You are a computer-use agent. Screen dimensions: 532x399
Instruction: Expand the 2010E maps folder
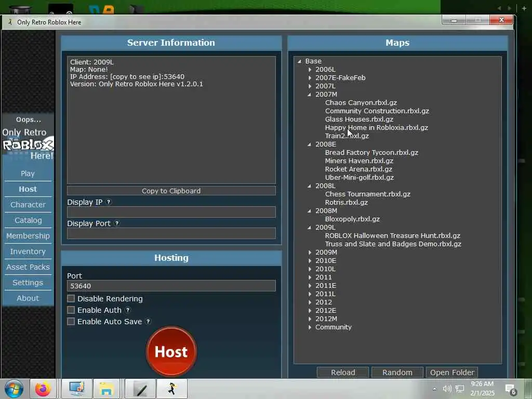point(310,261)
